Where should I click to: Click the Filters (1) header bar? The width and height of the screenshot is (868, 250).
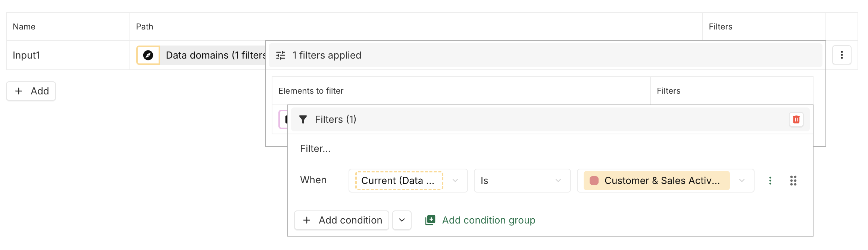[522, 119]
